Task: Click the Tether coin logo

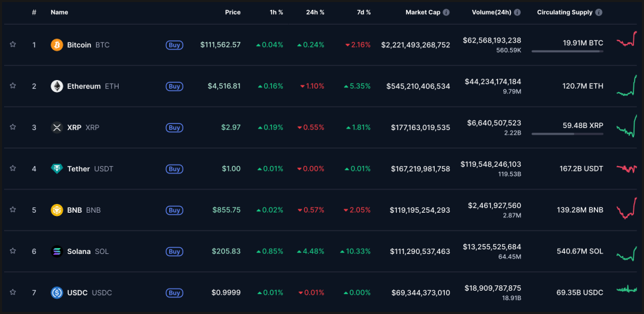Action: tap(57, 169)
